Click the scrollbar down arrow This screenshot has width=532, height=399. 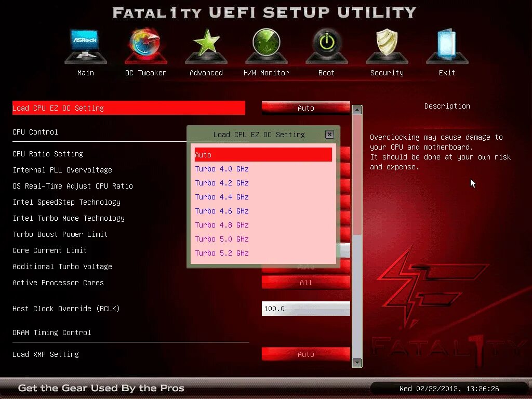[357, 363]
